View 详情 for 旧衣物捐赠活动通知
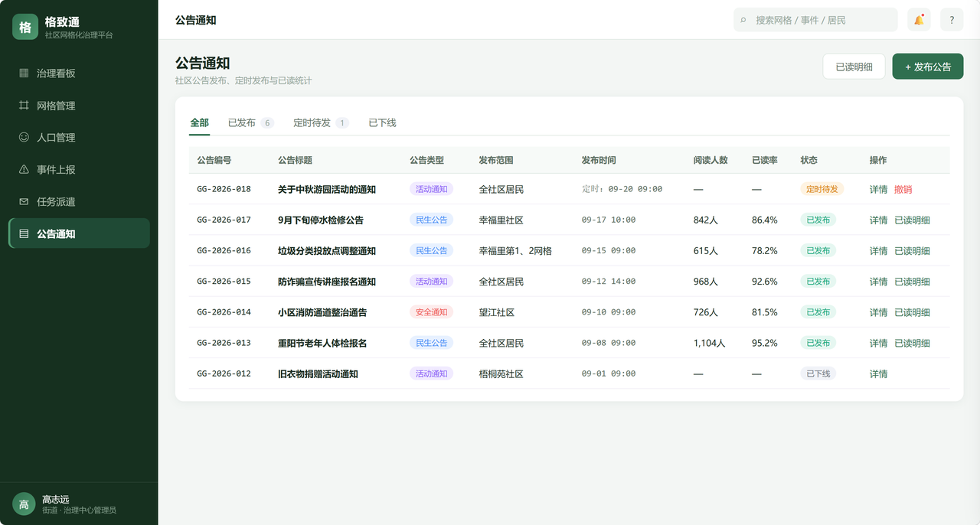 (x=879, y=374)
